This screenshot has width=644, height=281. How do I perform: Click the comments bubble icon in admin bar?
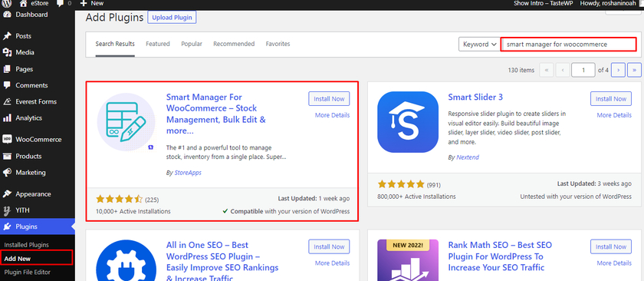(60, 3)
